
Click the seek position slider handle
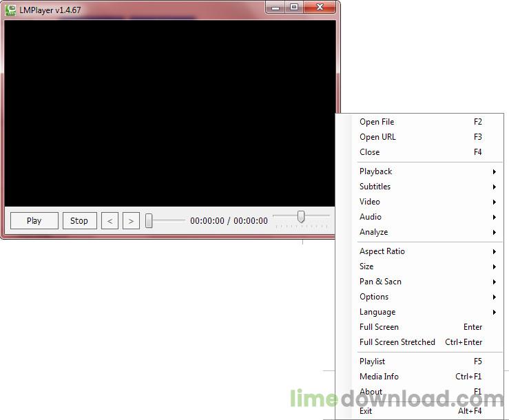(149, 221)
